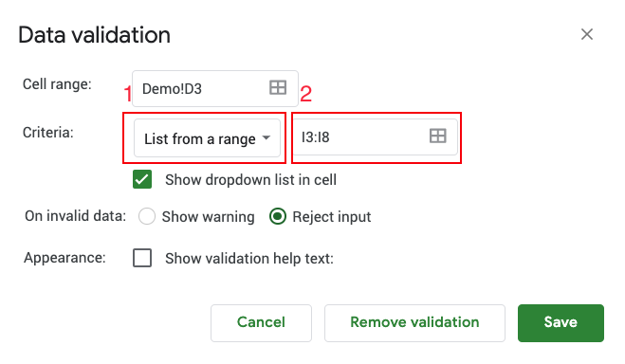625x364 pixels.
Task: Click the 'Reject input' label text
Action: pyautogui.click(x=332, y=217)
